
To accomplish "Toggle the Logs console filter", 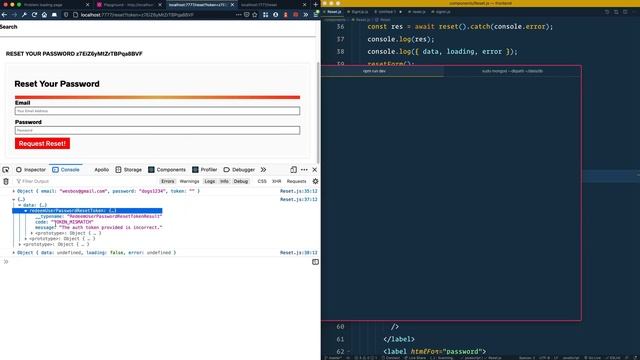I will tap(210, 181).
